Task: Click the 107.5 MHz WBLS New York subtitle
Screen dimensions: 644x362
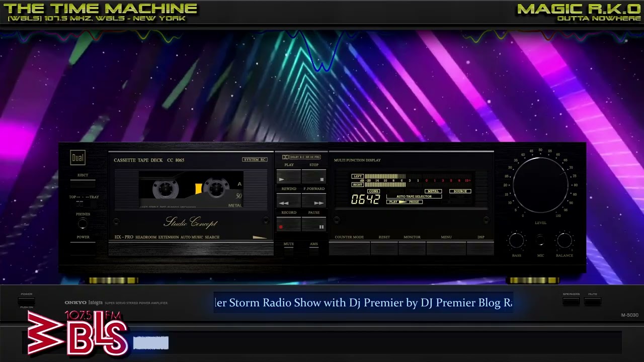Action: (x=96, y=19)
